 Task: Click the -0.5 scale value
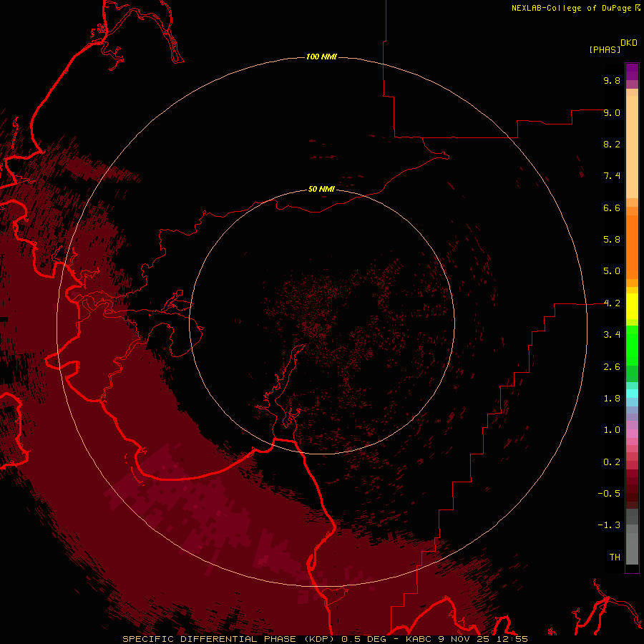tap(609, 494)
